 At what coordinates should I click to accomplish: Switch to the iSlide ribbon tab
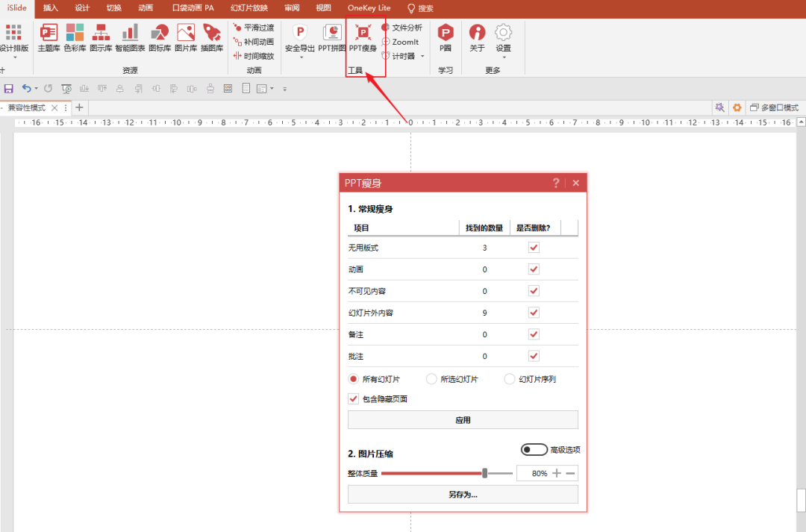[17, 7]
